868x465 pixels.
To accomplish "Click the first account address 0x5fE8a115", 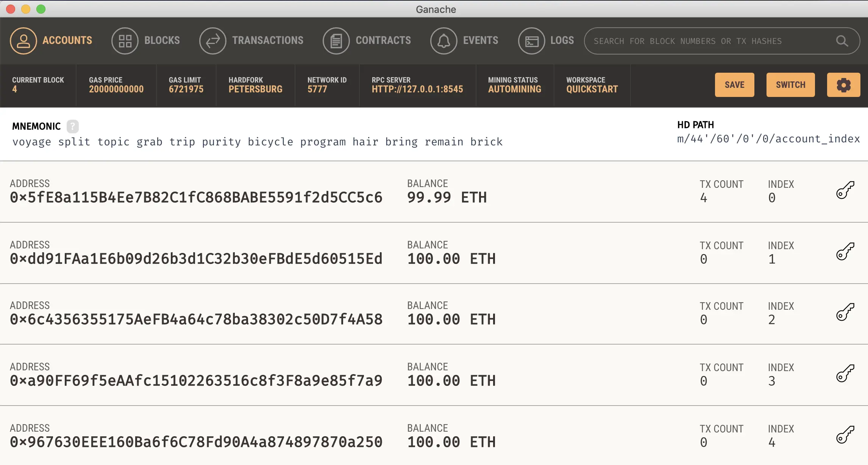I will 196,197.
